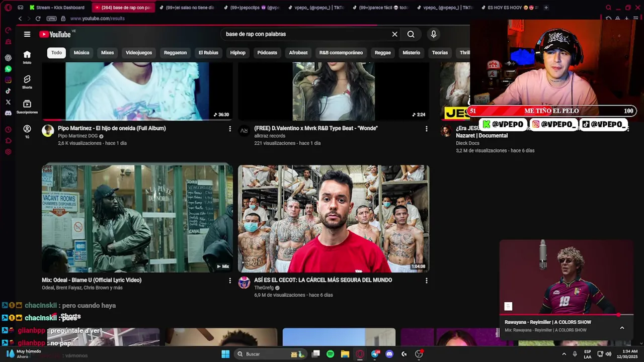The image size is (644, 362).
Task: Go back to previous page
Action: (20, 19)
